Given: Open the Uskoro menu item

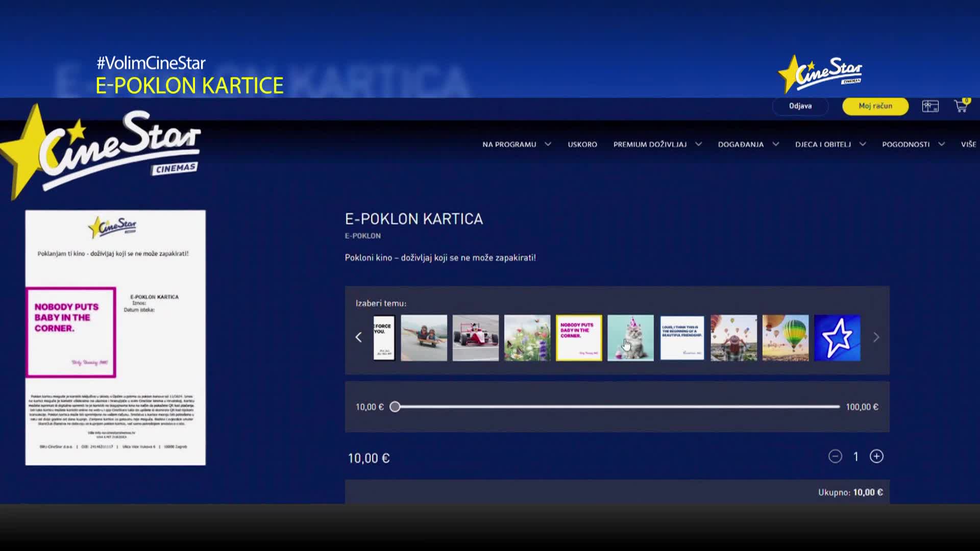Looking at the screenshot, I should pyautogui.click(x=582, y=144).
